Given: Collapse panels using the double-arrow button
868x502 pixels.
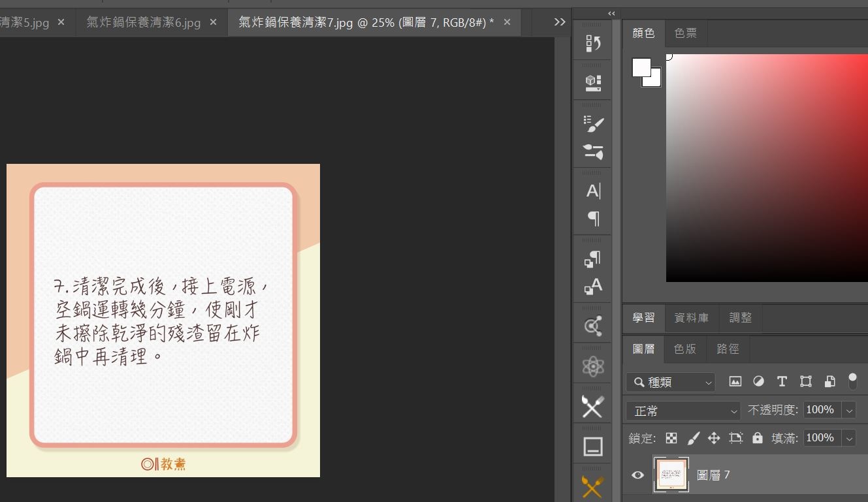Looking at the screenshot, I should click(x=611, y=13).
